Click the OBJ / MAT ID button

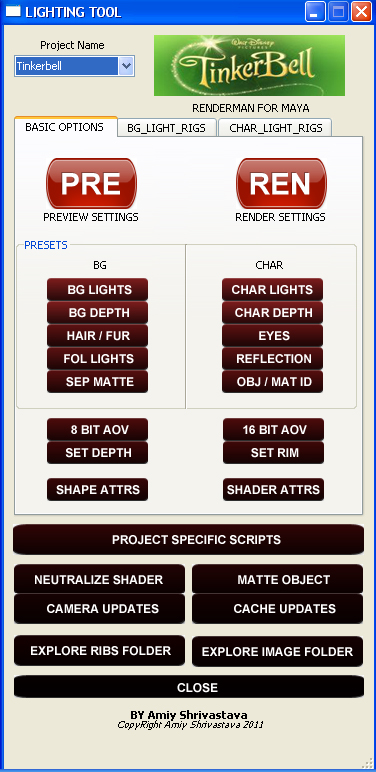(x=273, y=382)
